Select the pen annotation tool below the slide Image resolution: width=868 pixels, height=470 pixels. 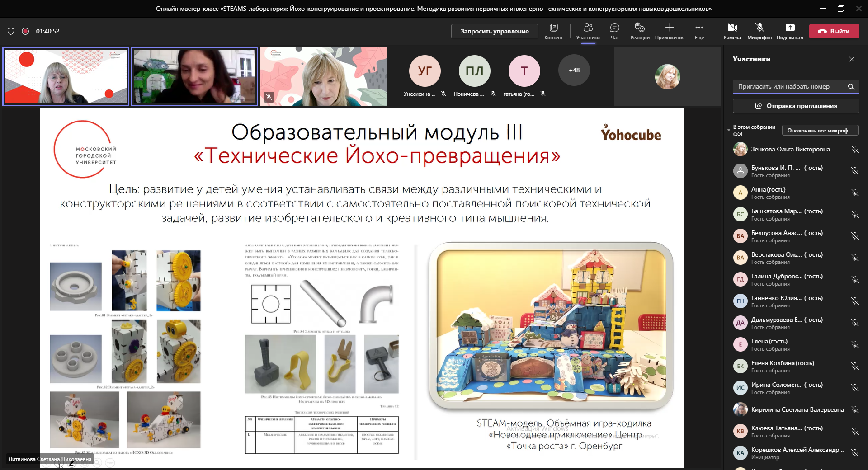click(x=71, y=463)
